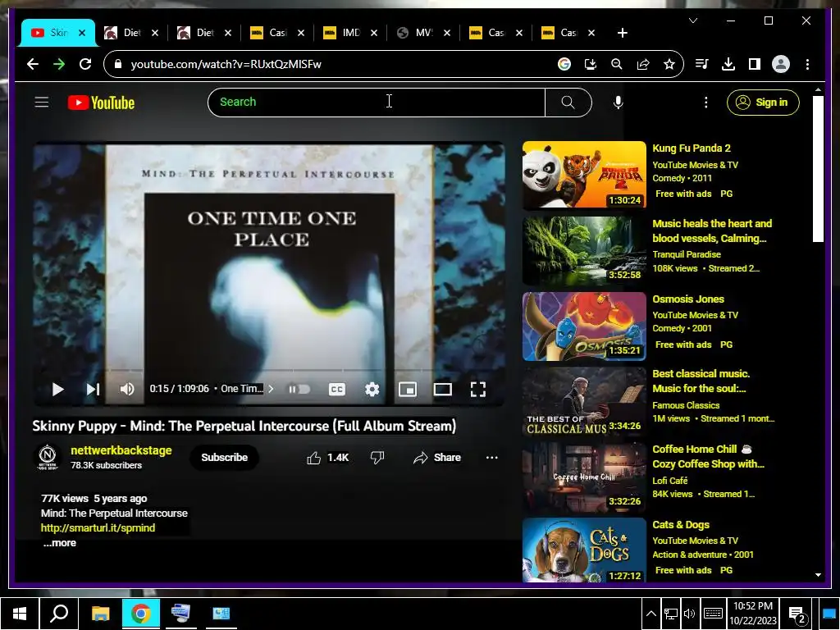Open Chrome profile avatar
The width and height of the screenshot is (840, 630).
coord(781,64)
